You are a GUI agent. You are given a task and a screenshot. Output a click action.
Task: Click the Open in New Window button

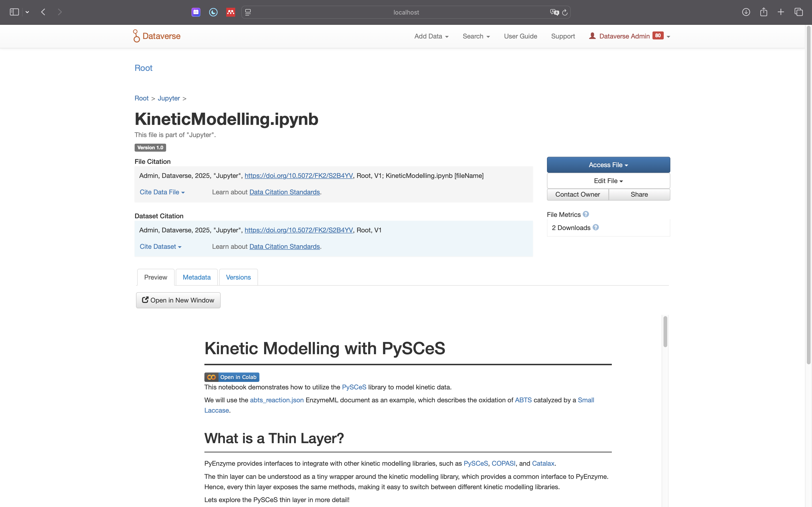click(178, 300)
